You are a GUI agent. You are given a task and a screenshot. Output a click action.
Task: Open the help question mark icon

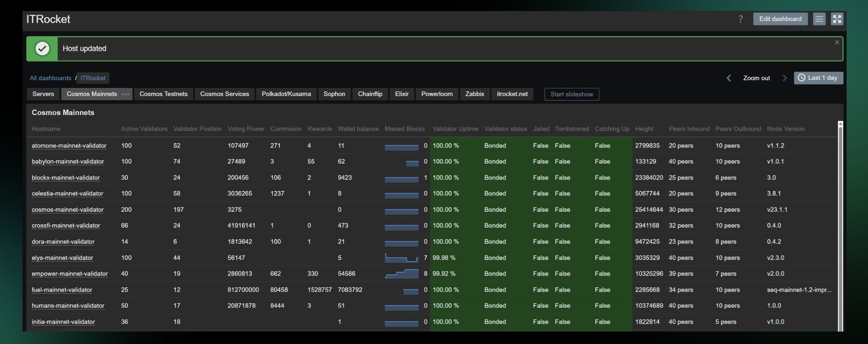(740, 19)
